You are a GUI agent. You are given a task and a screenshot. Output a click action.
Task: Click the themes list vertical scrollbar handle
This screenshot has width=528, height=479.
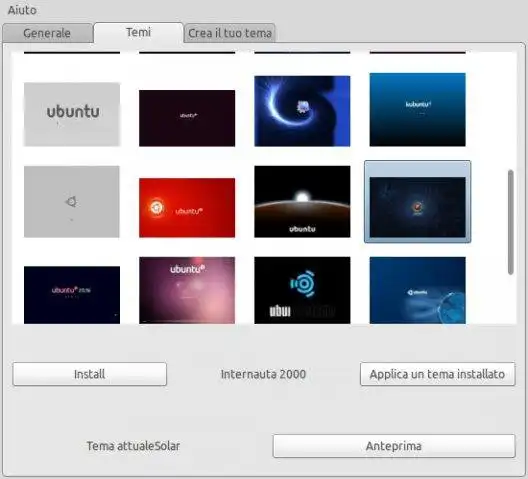[511, 222]
